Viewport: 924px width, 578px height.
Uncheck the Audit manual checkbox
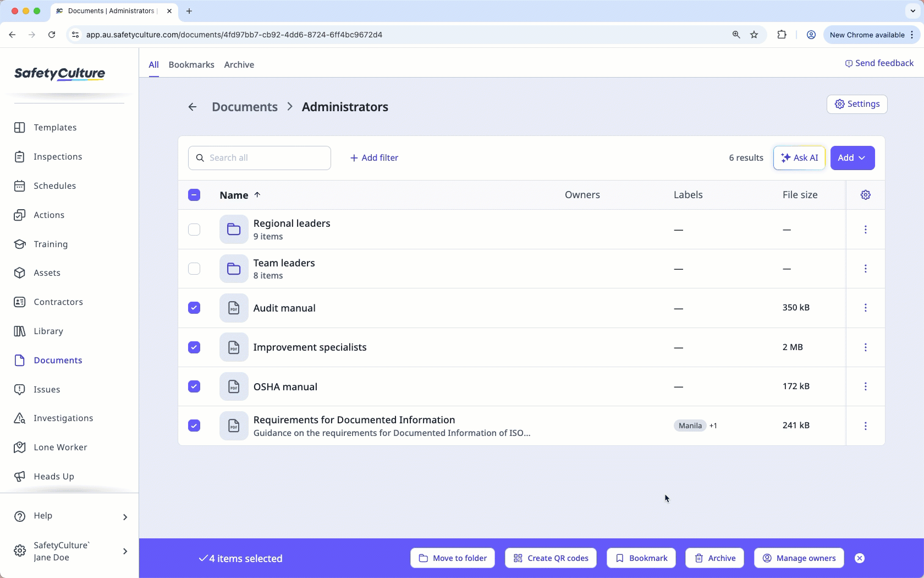click(194, 308)
